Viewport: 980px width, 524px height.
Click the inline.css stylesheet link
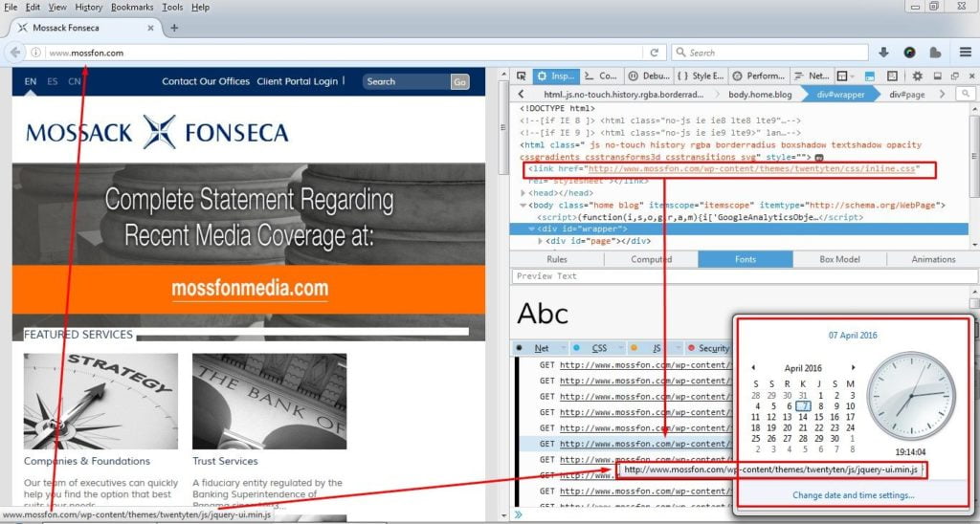click(752, 168)
